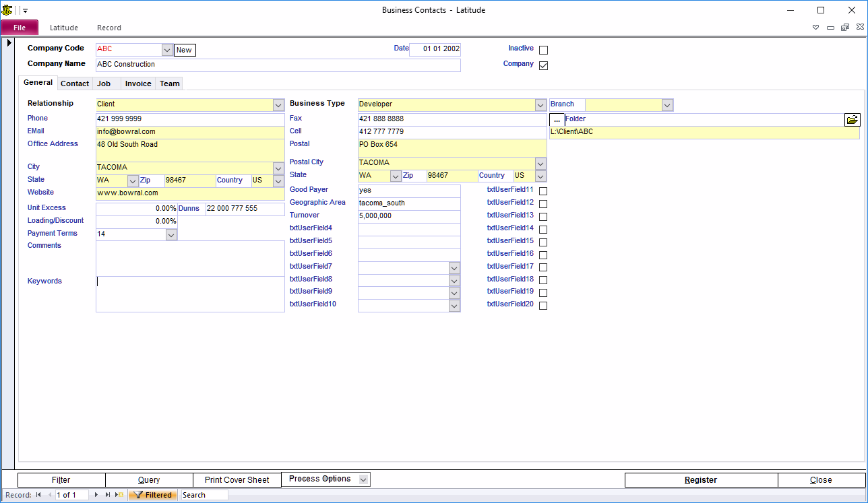Open the Record menu
The image size is (868, 503).
tap(108, 28)
